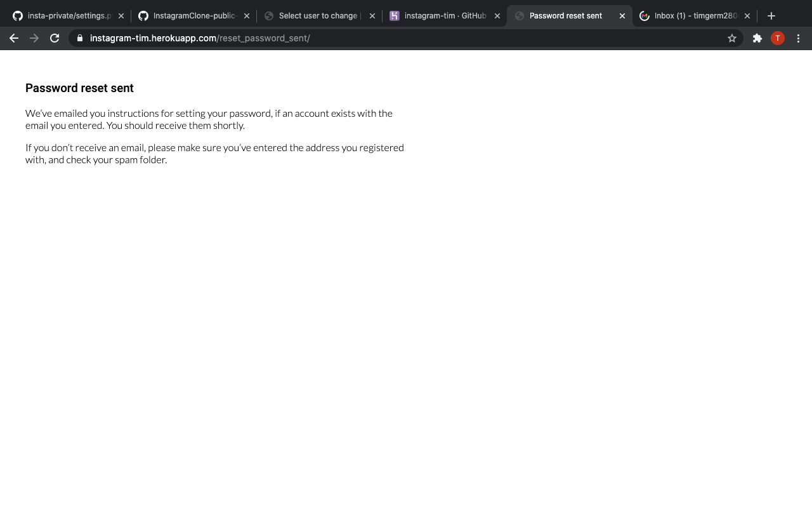Open the Chrome profile avatar T

click(x=778, y=38)
